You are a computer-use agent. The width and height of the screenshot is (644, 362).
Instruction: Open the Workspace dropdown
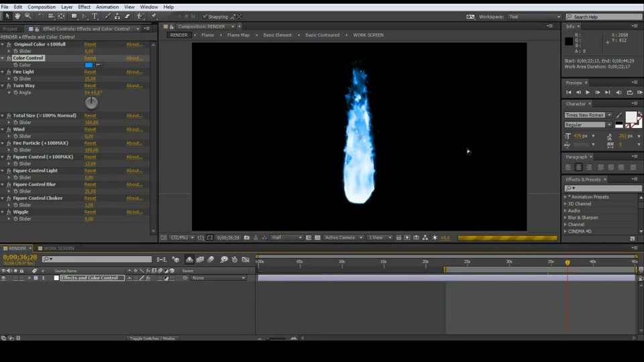point(535,17)
